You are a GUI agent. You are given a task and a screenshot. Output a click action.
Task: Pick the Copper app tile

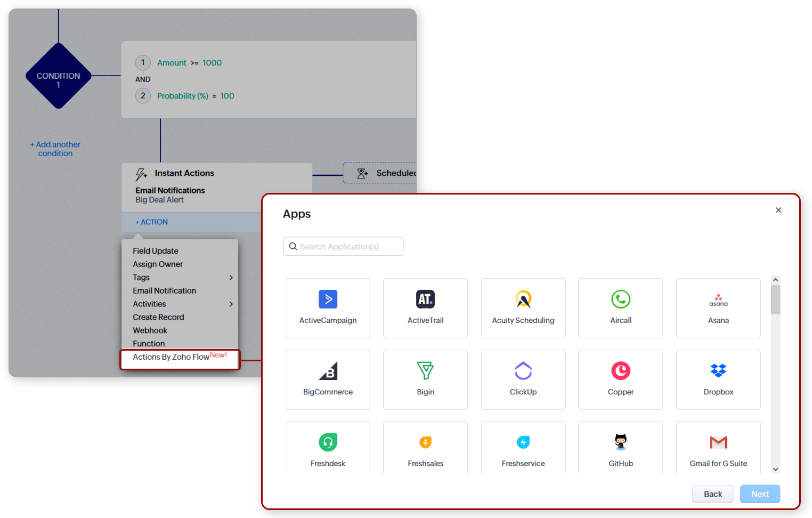[x=620, y=379]
